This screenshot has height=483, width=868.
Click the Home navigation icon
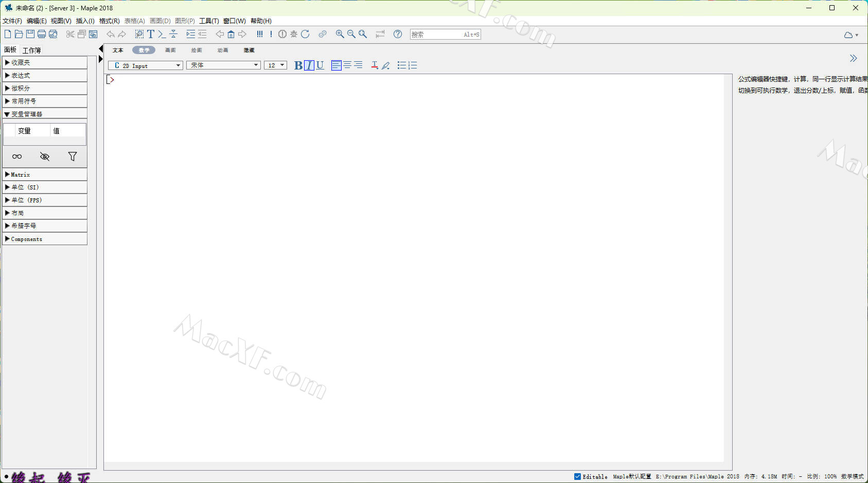[x=231, y=34]
